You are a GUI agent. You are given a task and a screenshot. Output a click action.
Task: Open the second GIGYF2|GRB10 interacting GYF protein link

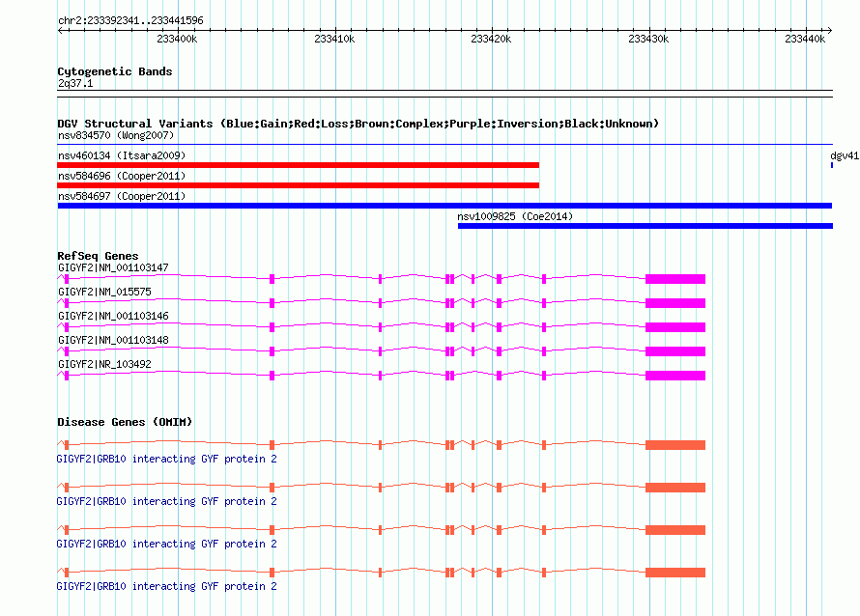tap(167, 501)
